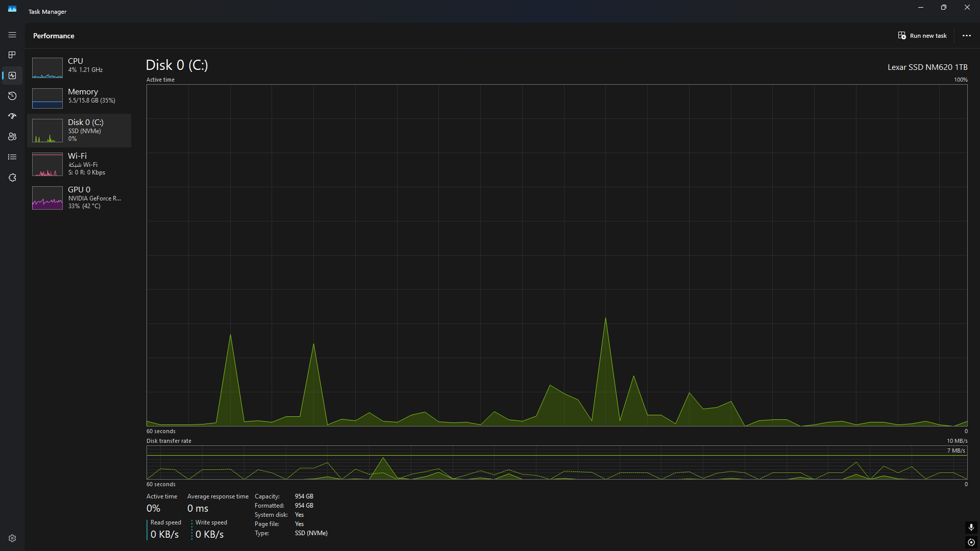Click the Wi-Fi mini graph thumbnail
The height and width of the screenshot is (551, 980).
point(47,164)
